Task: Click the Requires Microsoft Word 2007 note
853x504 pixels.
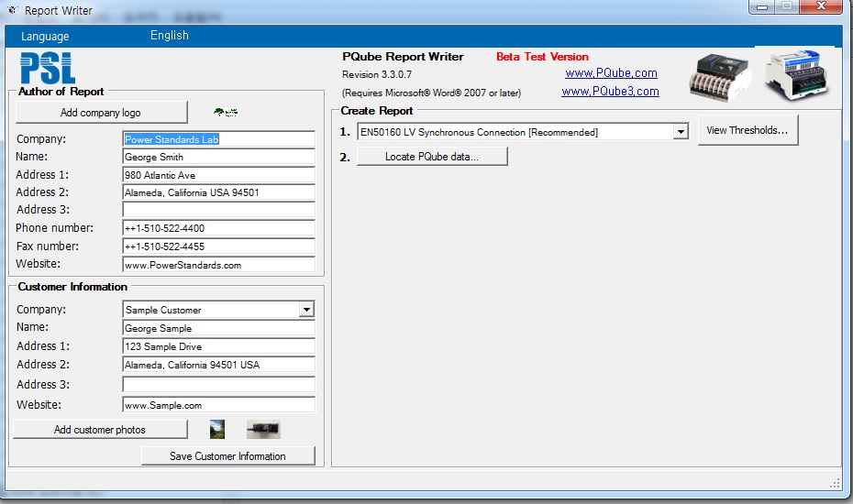Action: coord(431,93)
